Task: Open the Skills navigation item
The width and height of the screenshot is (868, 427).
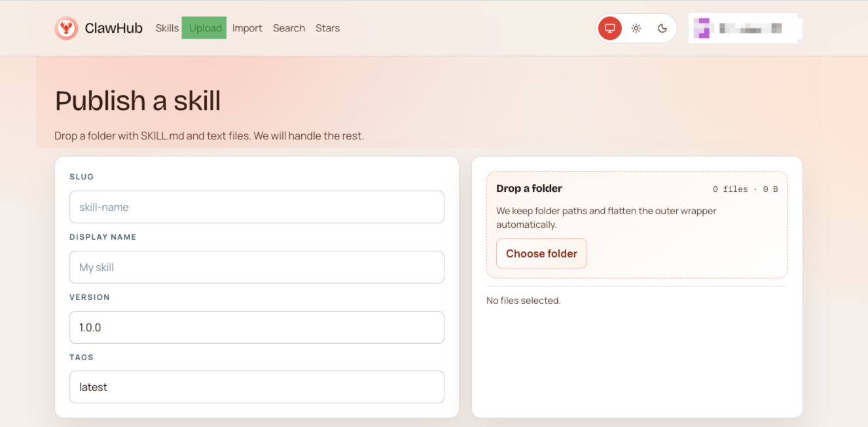Action: 167,28
